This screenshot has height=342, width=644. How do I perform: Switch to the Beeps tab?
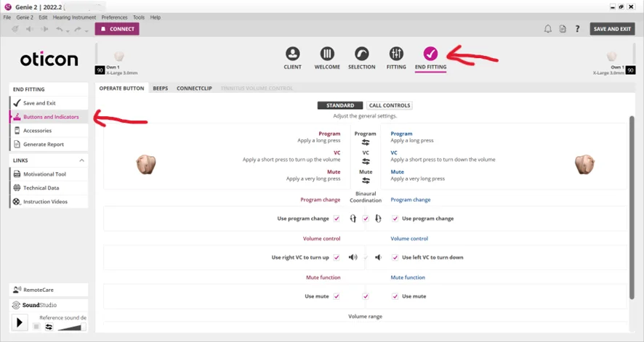click(x=160, y=88)
